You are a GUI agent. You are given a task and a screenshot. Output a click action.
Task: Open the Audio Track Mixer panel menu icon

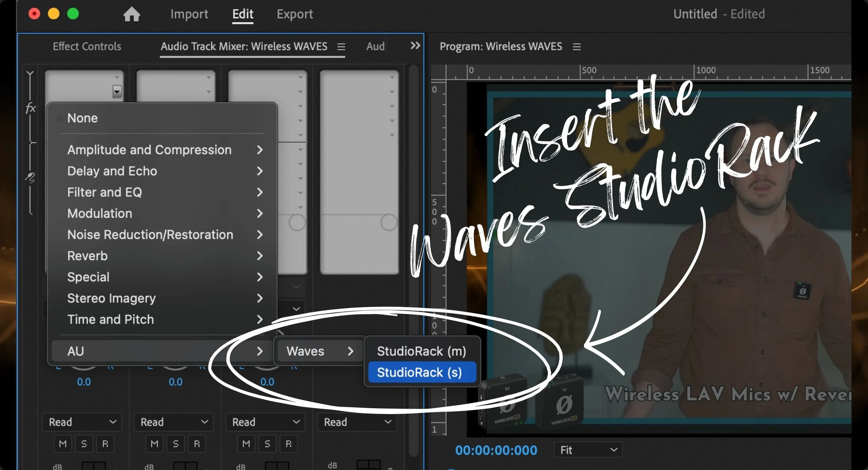click(341, 47)
